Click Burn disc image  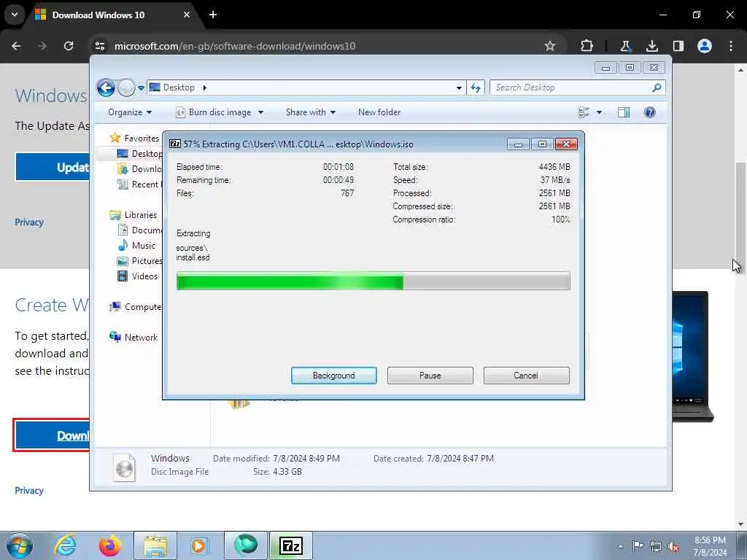pyautogui.click(x=214, y=112)
